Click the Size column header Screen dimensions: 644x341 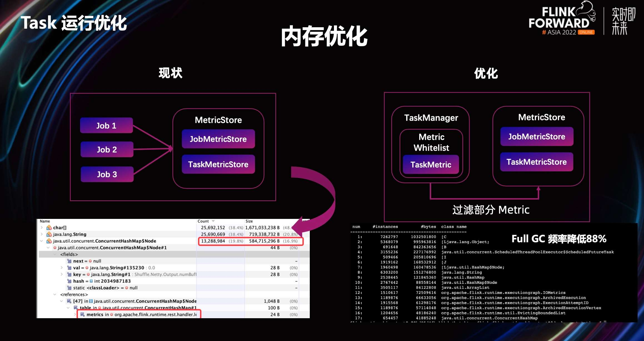(249, 221)
